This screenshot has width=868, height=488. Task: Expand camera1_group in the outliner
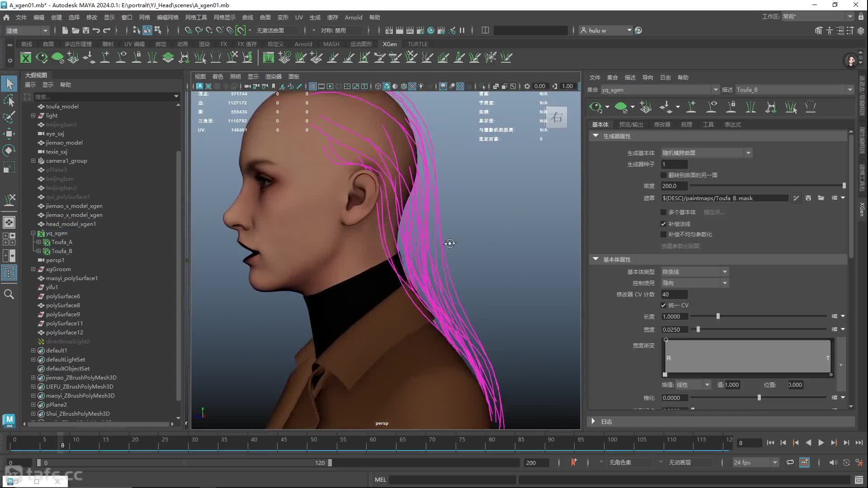(x=33, y=161)
